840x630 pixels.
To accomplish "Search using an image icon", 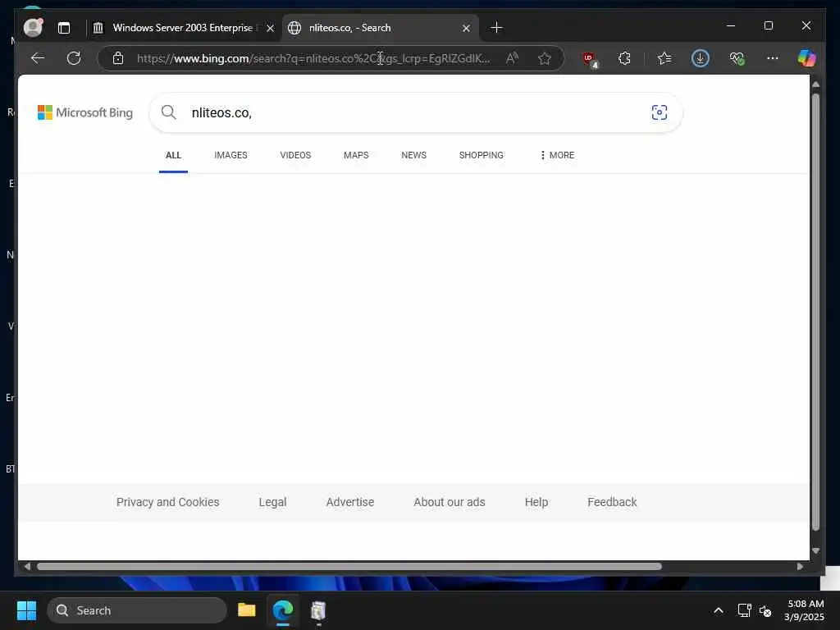I will [x=660, y=112].
